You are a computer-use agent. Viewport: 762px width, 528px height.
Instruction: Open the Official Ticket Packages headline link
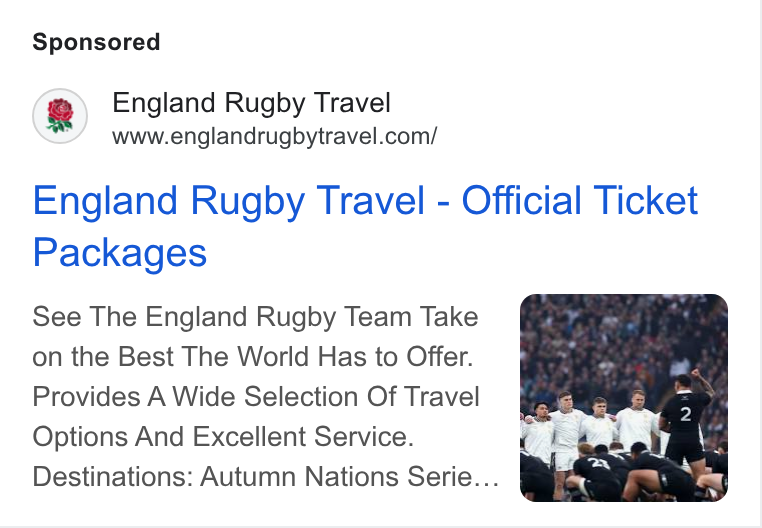pos(365,226)
